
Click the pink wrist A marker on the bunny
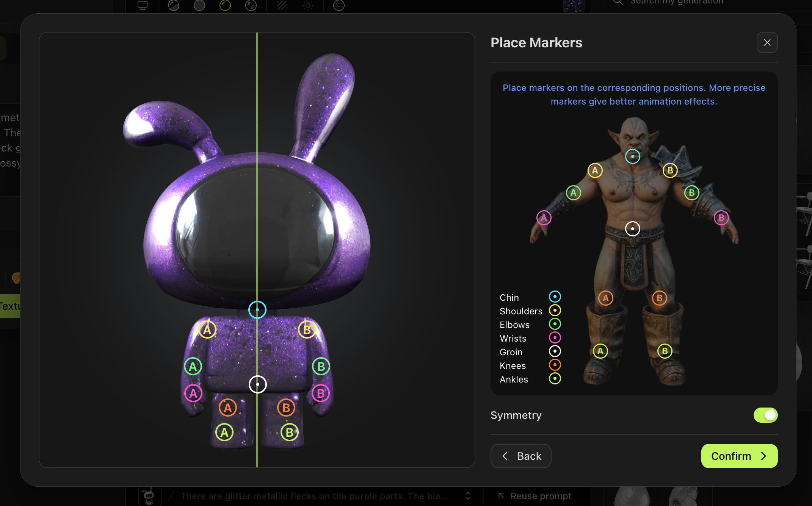coord(193,394)
